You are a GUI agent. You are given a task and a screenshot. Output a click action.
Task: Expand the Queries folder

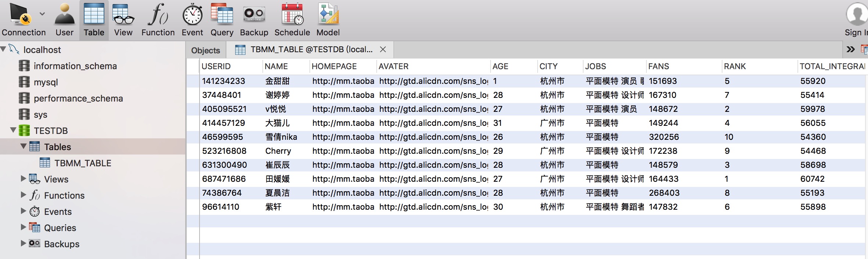point(24,227)
